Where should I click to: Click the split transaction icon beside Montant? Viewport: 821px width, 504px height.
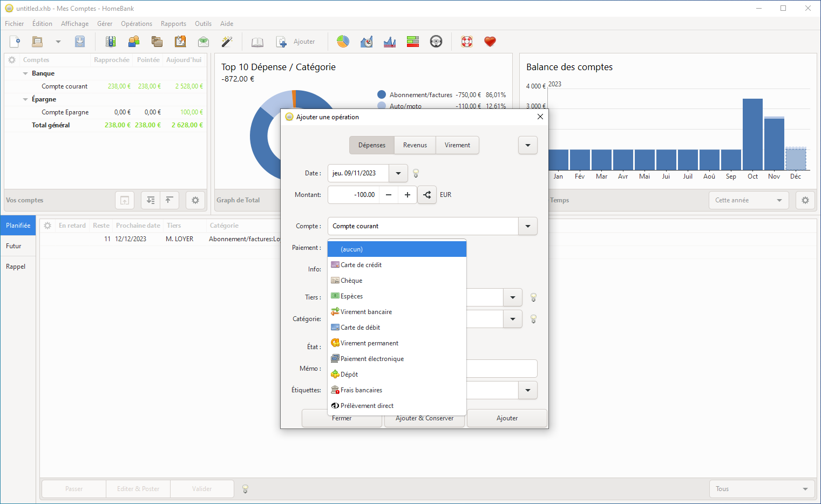tap(427, 195)
